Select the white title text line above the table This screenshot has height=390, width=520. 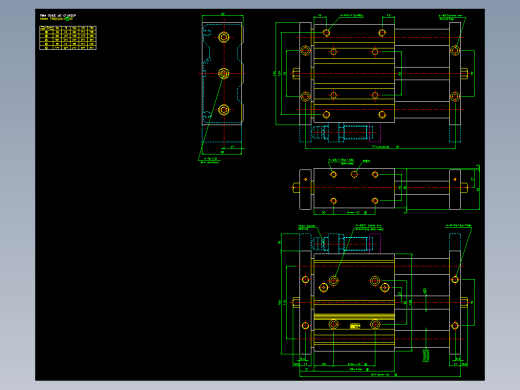click(58, 15)
